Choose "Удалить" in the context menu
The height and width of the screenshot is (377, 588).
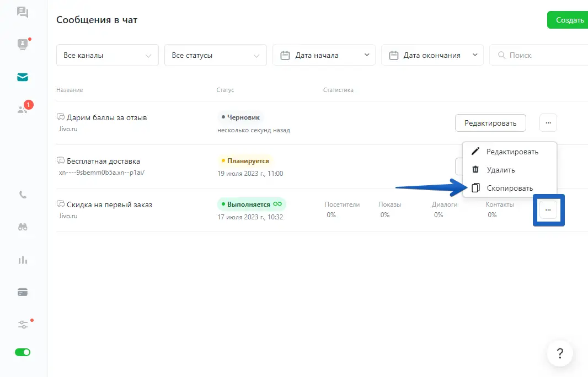500,170
